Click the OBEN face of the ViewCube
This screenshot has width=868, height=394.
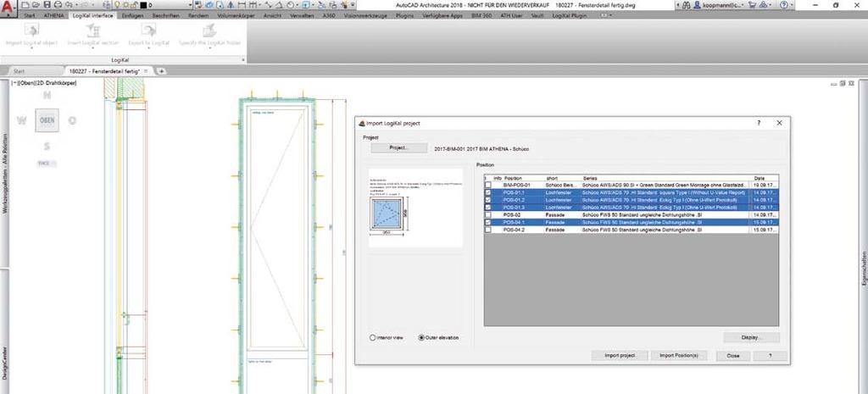(x=47, y=120)
